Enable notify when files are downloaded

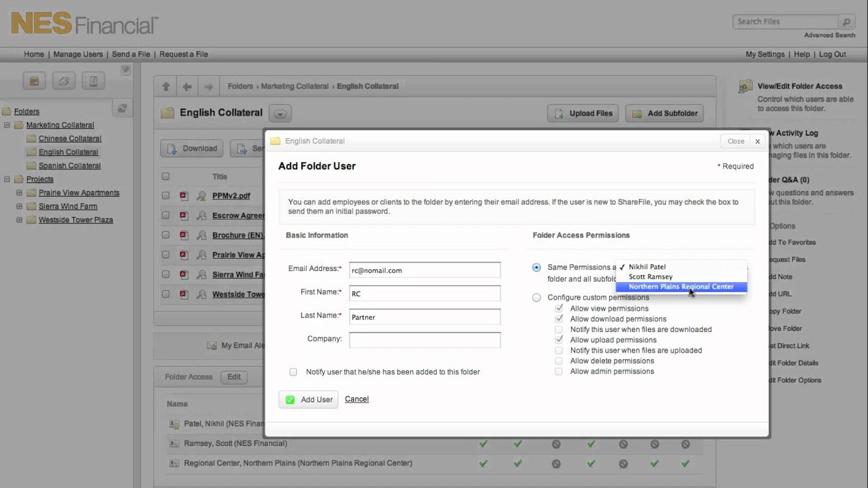559,329
